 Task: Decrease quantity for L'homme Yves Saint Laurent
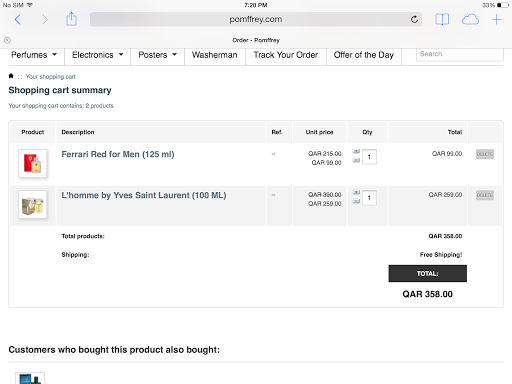pos(356,201)
